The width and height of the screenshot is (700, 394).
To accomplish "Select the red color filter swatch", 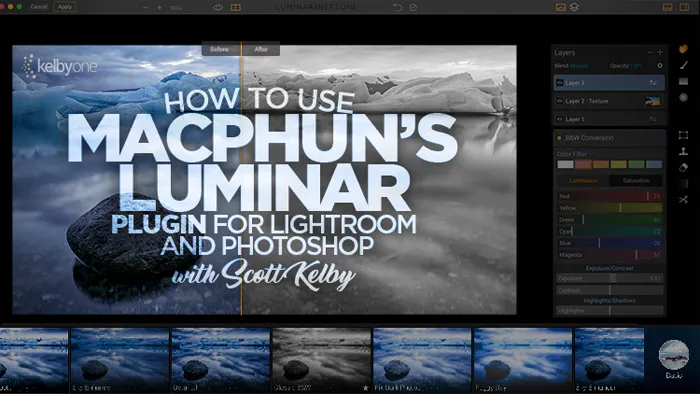I will click(x=583, y=164).
